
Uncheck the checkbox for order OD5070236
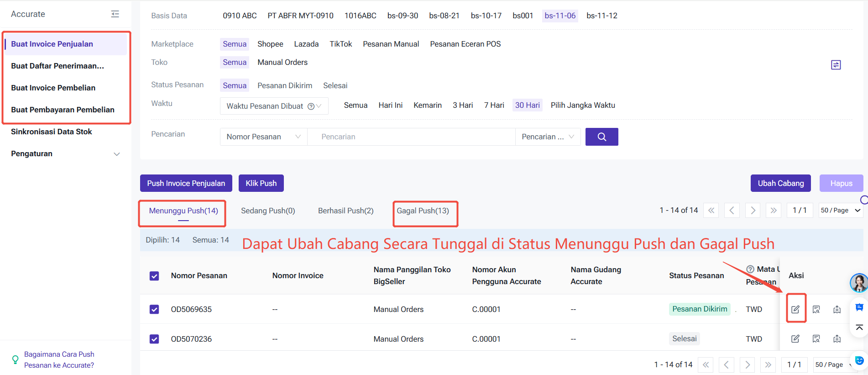(x=154, y=339)
